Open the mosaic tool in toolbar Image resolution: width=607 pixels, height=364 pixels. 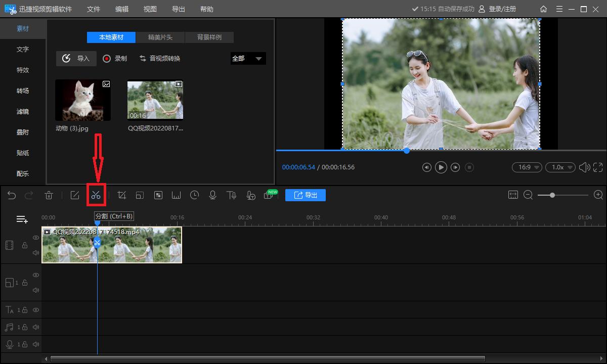click(158, 195)
